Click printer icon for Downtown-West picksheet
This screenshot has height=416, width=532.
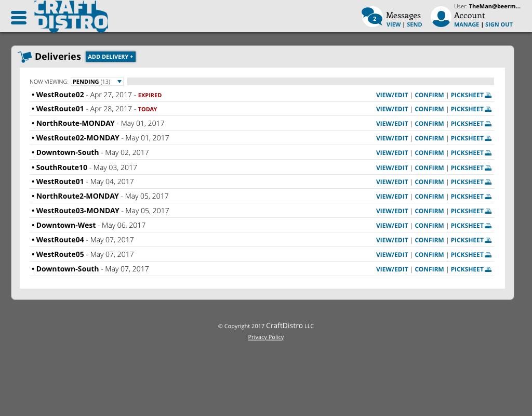[488, 226]
